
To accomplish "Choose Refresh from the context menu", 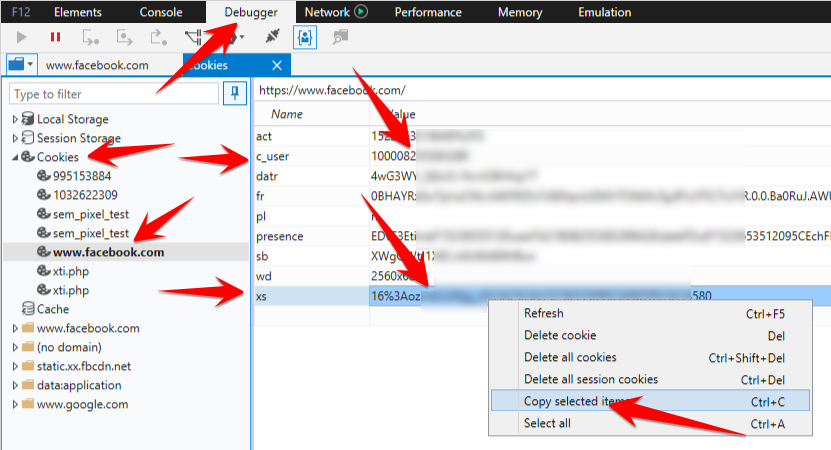I will [651, 313].
